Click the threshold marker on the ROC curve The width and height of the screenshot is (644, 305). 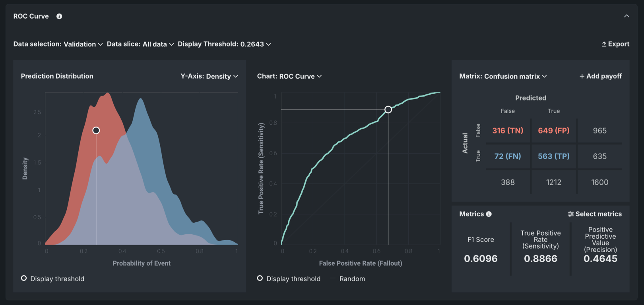pyautogui.click(x=388, y=110)
